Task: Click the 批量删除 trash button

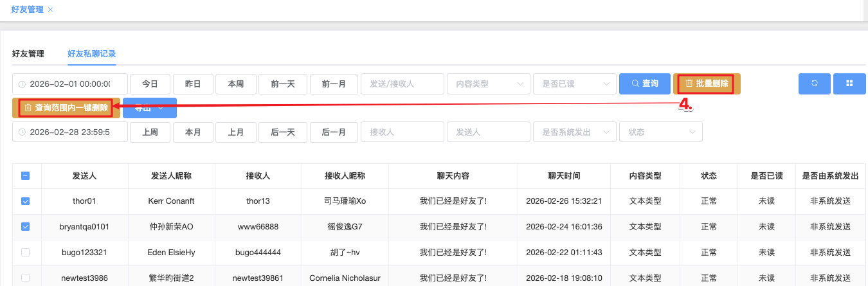Action: pyautogui.click(x=706, y=84)
